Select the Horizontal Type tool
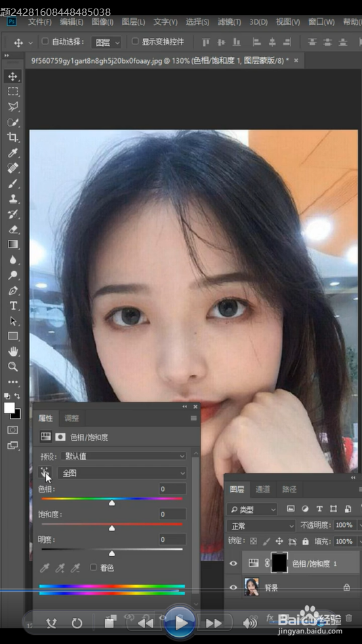This screenshot has width=362, height=644. pyautogui.click(x=12, y=305)
